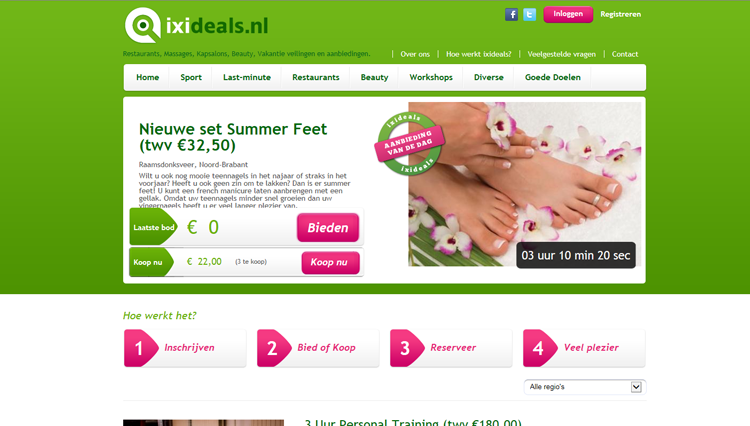Select step 4 Veel plezier arrow
The height and width of the screenshot is (426, 750).
pos(540,348)
